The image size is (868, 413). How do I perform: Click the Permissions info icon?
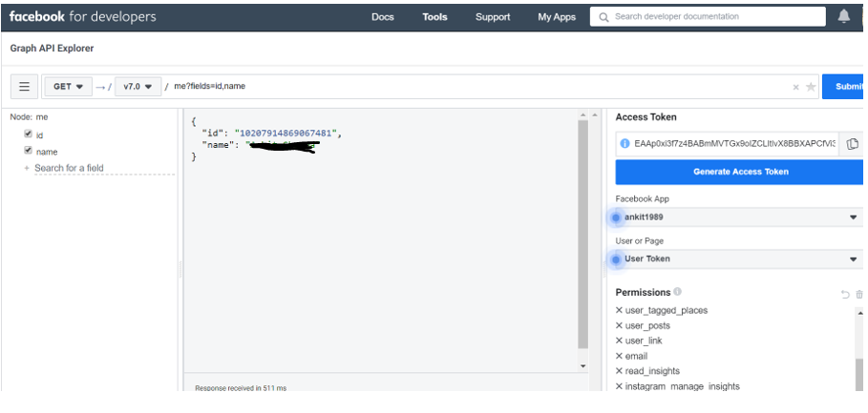(678, 291)
